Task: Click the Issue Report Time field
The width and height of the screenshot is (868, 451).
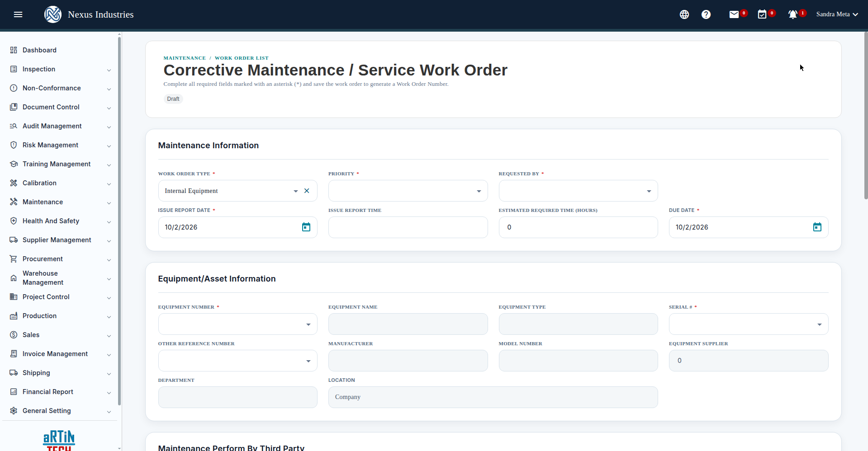Action: (408, 227)
